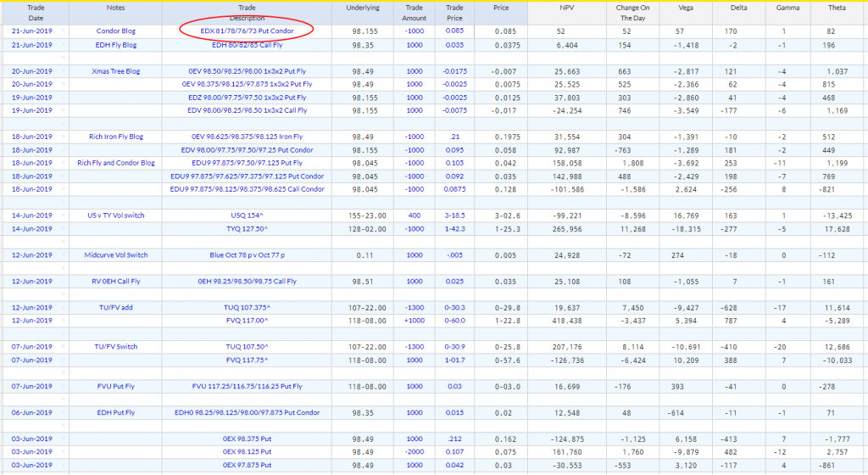Select EDU9 97.875/97.50/97.125 Put Fly description
Screen dimensions: 868x475
pos(247,163)
